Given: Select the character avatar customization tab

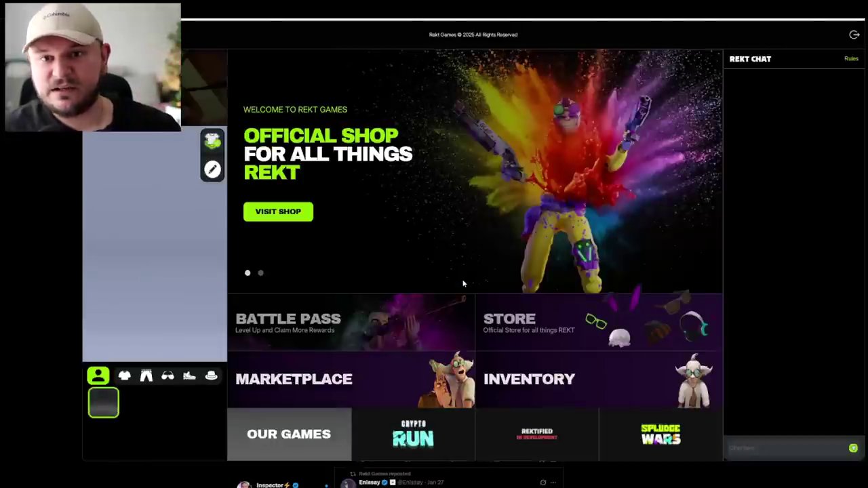Looking at the screenshot, I should [98, 375].
